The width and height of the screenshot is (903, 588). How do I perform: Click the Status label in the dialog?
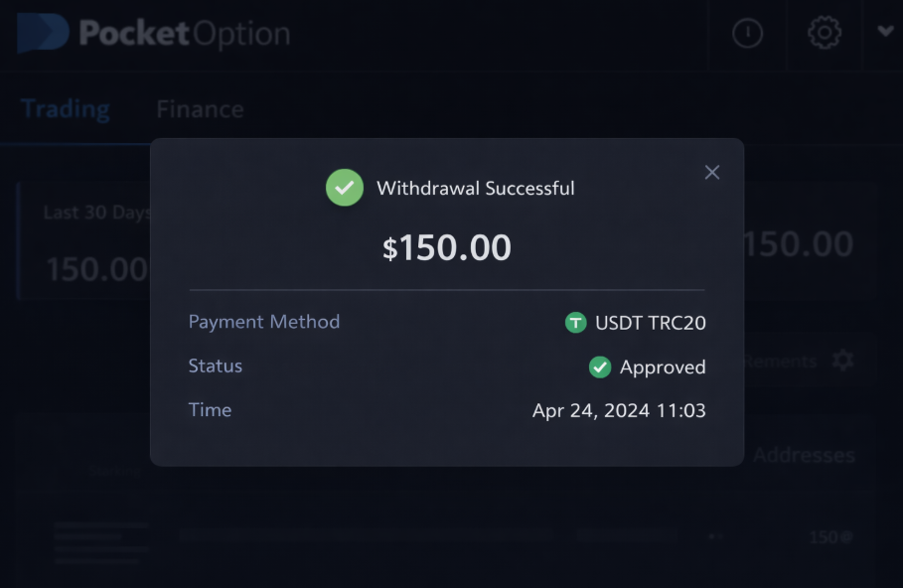216,366
